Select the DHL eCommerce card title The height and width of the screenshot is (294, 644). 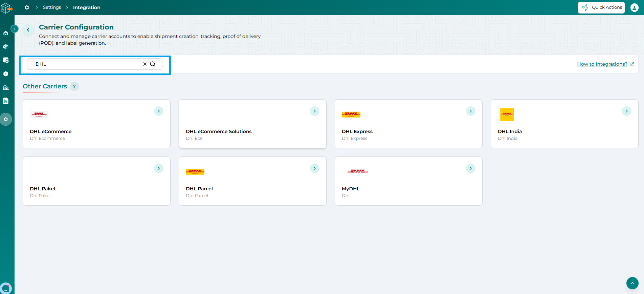(x=51, y=131)
